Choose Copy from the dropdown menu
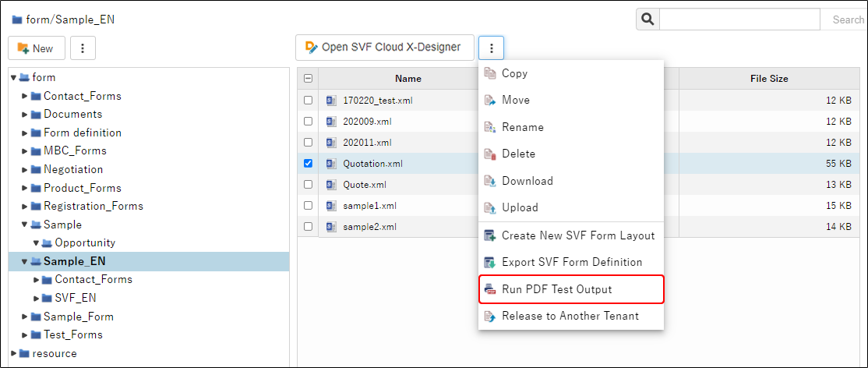The height and width of the screenshot is (368, 868). 570,73
